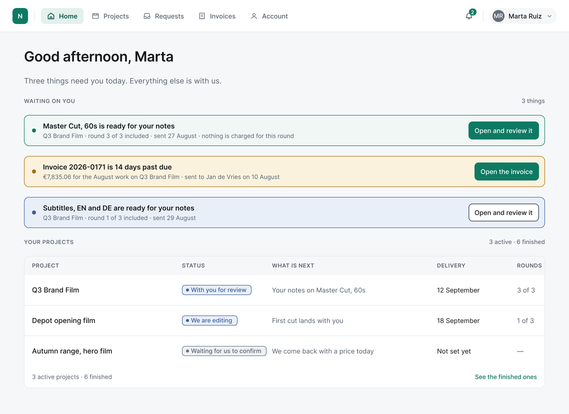Click the 1 of 3 rounds cell
Image resolution: width=569 pixels, height=414 pixels.
coord(525,321)
